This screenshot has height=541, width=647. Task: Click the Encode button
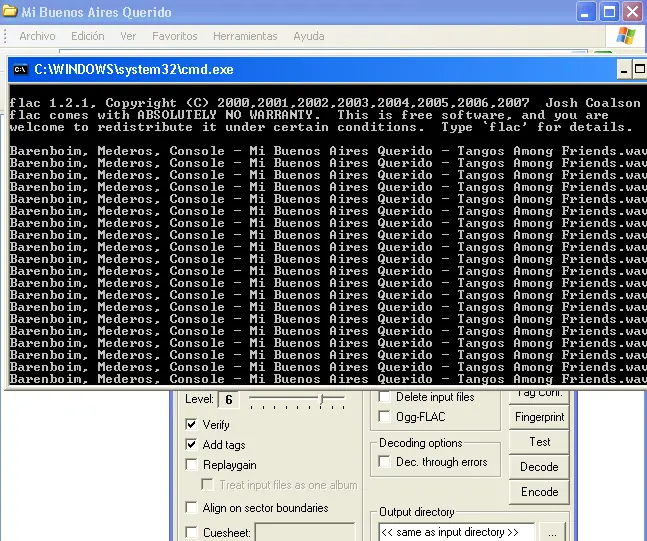pos(539,492)
